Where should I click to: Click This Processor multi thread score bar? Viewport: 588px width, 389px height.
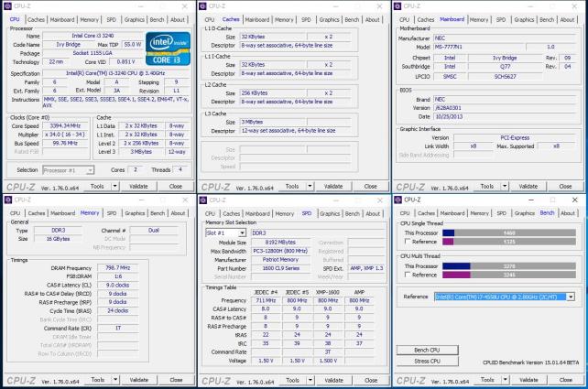[509, 266]
